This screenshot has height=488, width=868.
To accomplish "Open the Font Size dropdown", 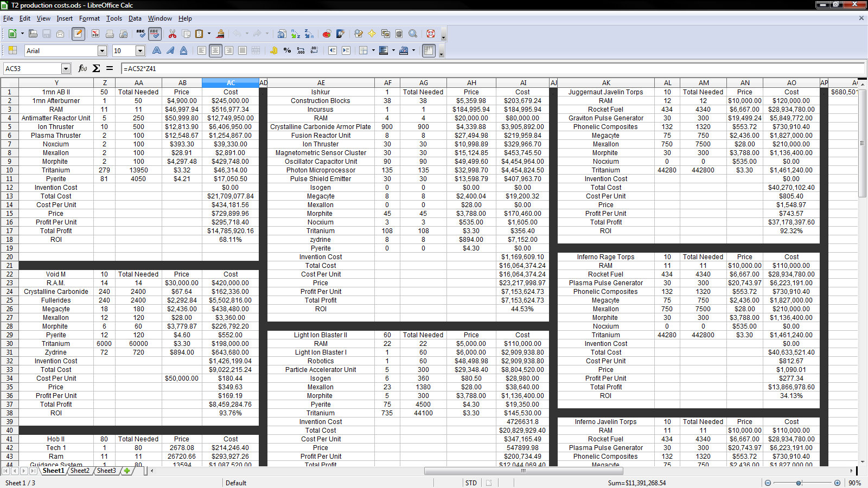I will pyautogui.click(x=140, y=51).
